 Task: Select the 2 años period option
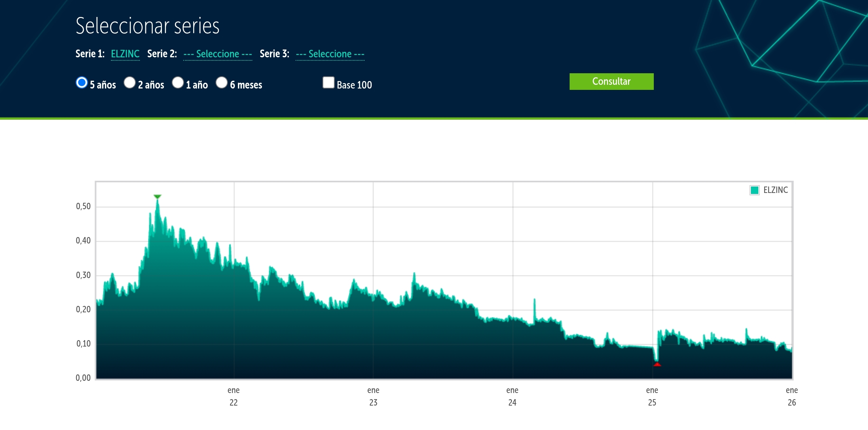pos(130,82)
